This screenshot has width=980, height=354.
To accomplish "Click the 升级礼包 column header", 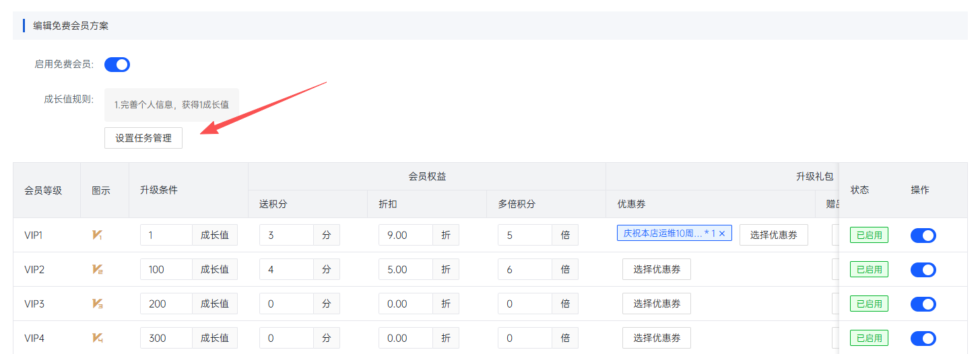I will 814,176.
